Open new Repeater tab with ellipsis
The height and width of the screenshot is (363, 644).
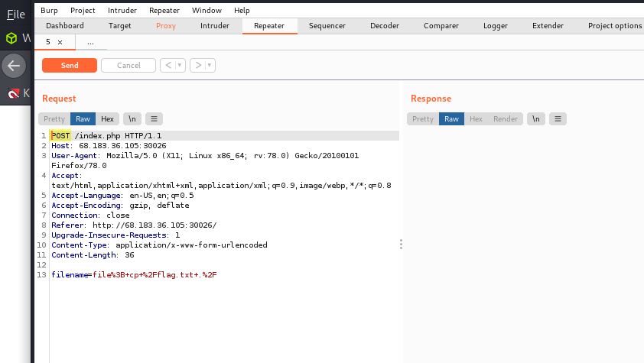tap(90, 42)
